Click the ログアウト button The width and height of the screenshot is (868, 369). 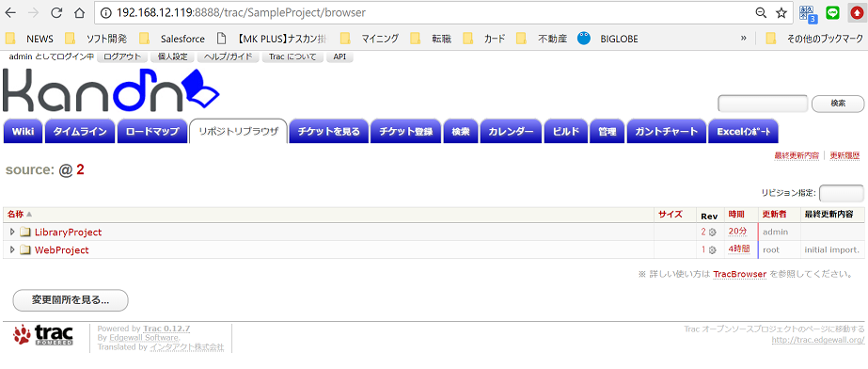[x=122, y=56]
